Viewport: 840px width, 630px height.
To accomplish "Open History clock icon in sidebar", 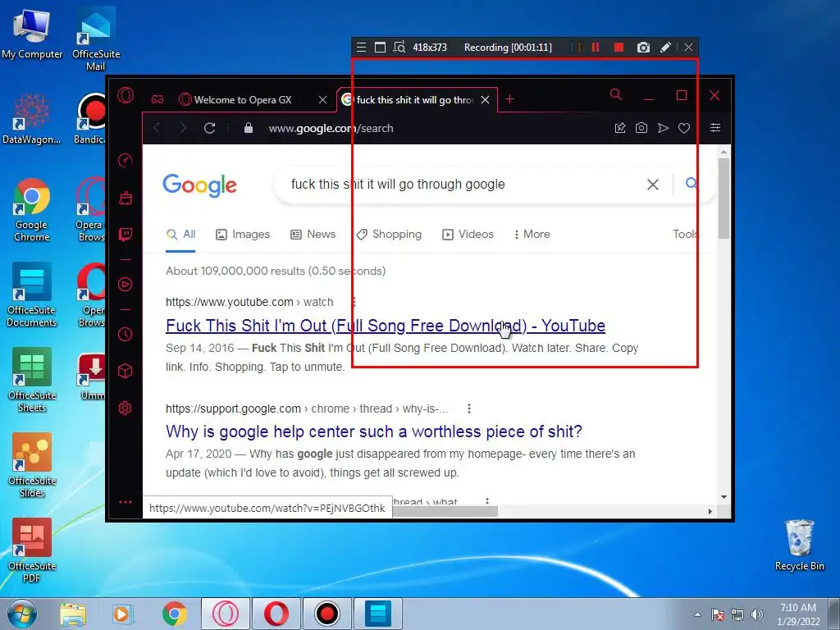I will 126,335.
